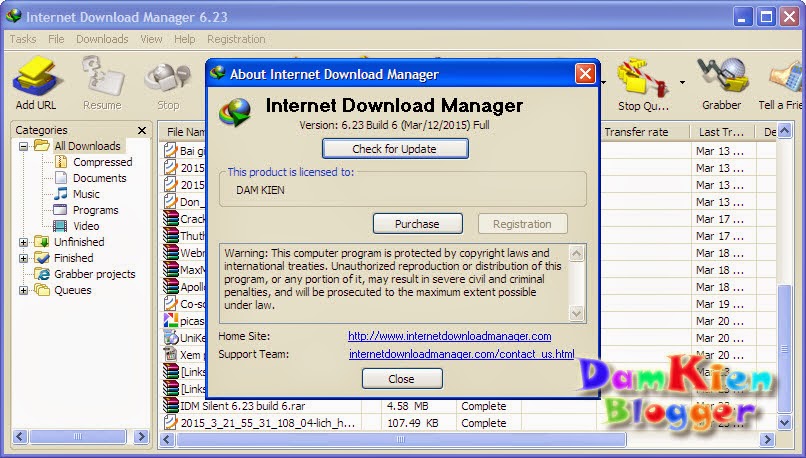Click the Stop Queue toolbar icon
Screen dimensions: 806x458
pos(643,77)
